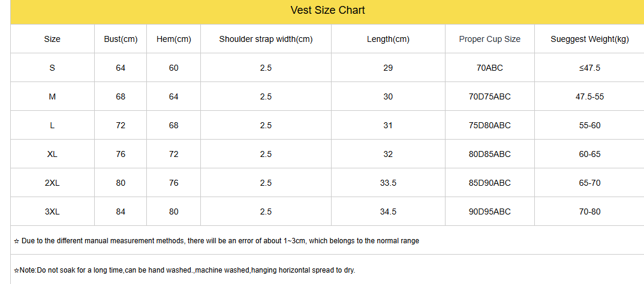Click the "85D90ABC" cup size cell
The width and height of the screenshot is (644, 284).
point(489,183)
